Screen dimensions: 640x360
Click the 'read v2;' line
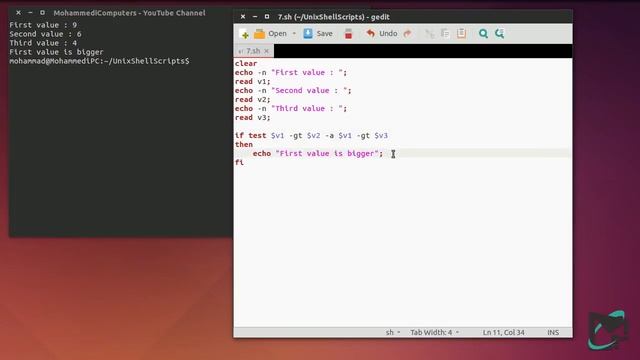point(253,100)
